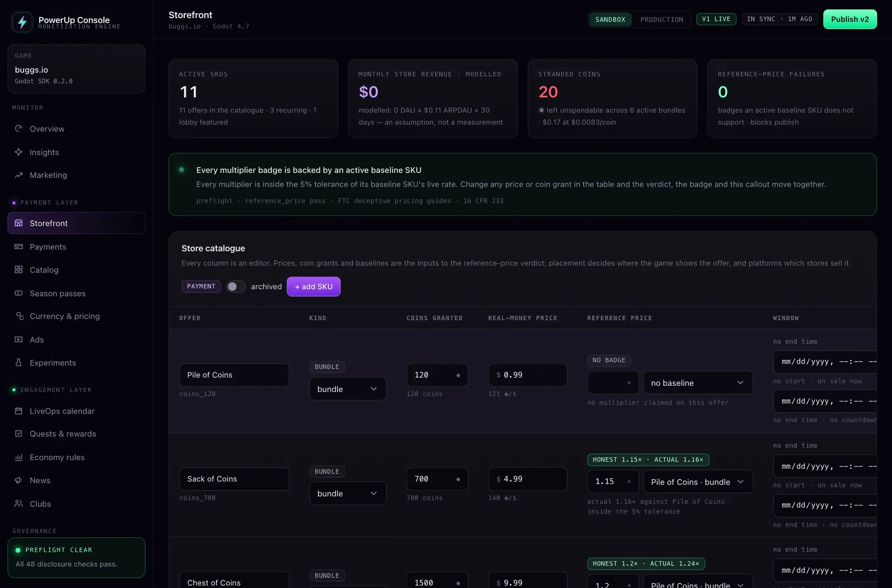Screen dimensions: 892x588
Task: Click the PAYMENT filter chip
Action: click(201, 286)
